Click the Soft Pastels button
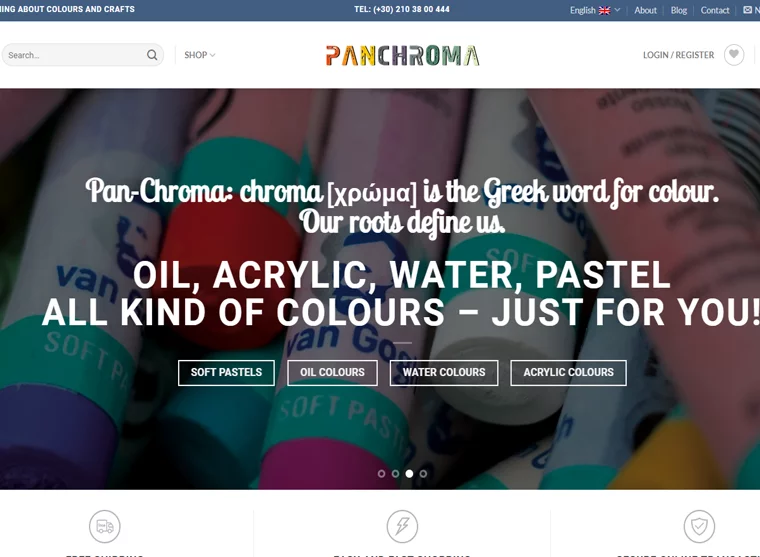The height and width of the screenshot is (557, 760). [226, 373]
